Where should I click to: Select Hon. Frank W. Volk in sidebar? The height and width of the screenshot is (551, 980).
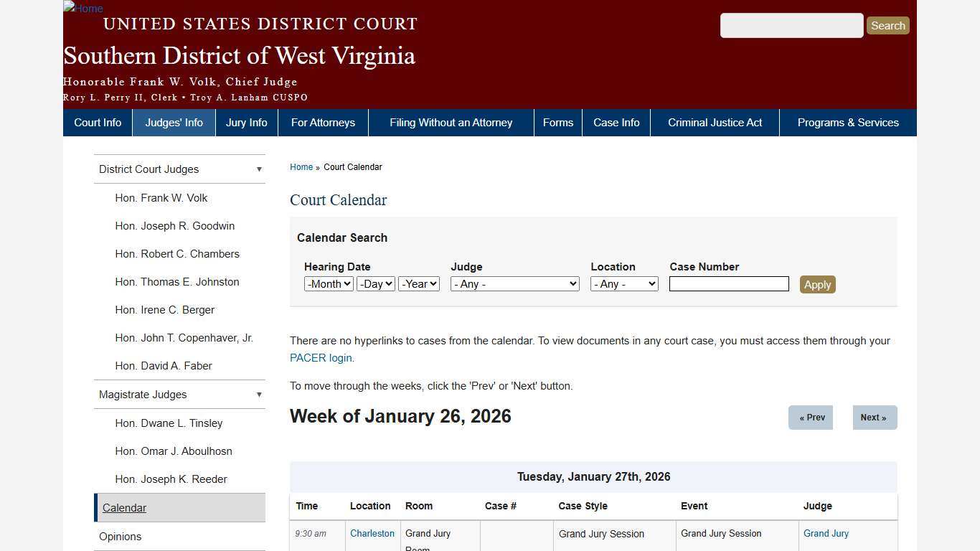point(161,198)
